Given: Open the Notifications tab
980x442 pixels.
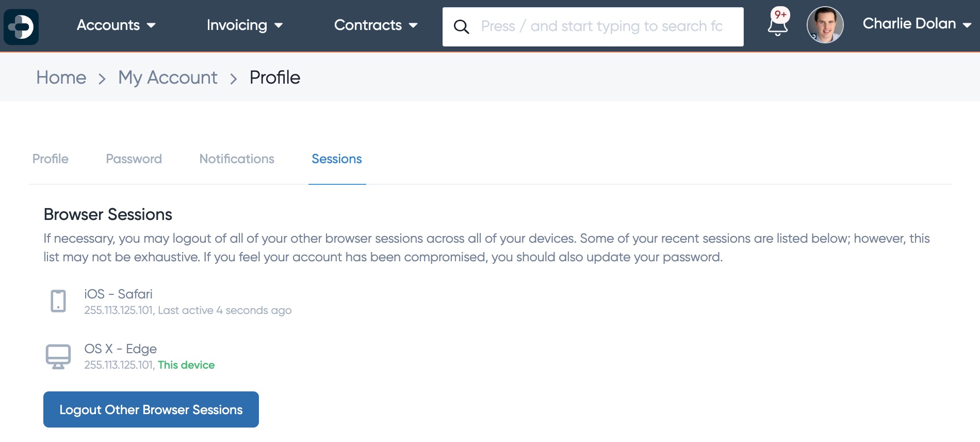Looking at the screenshot, I should (237, 159).
